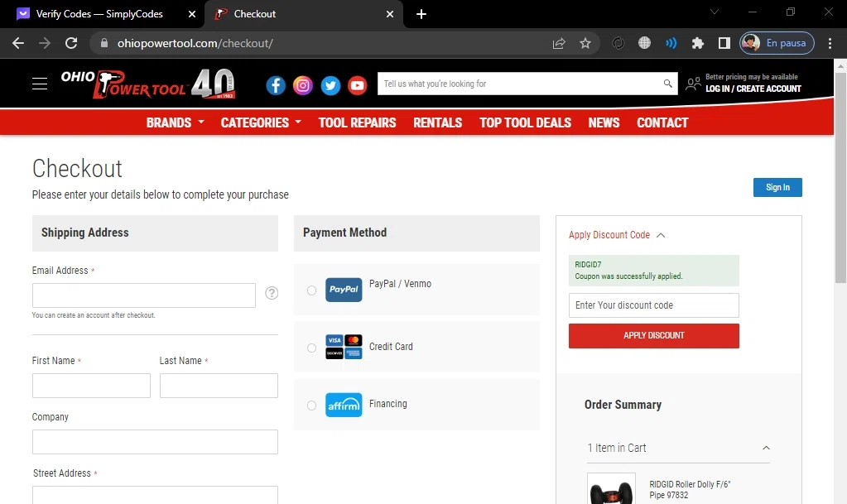
Task: Click the Email Address input field
Action: (144, 295)
